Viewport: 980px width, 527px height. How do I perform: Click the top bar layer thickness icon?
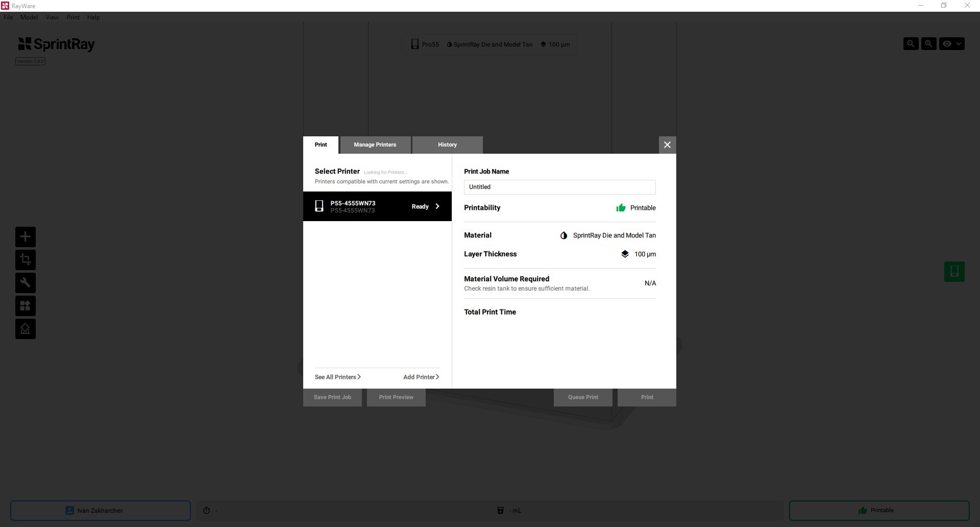click(543, 44)
